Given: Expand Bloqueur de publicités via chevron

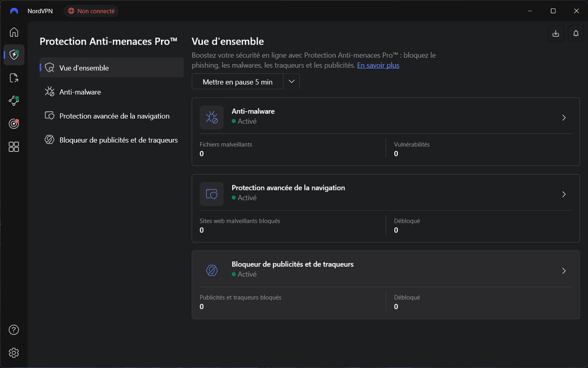Looking at the screenshot, I should (x=563, y=270).
